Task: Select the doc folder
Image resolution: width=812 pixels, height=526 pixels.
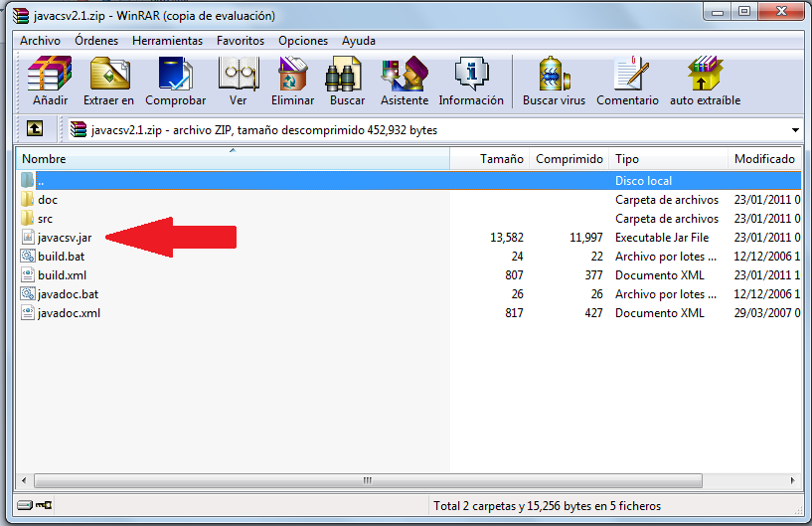Action: (47, 200)
